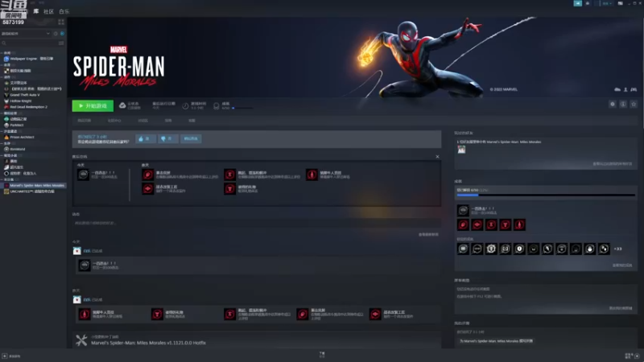Open the v1.1121.0.0 Hotfix news item

[148, 343]
